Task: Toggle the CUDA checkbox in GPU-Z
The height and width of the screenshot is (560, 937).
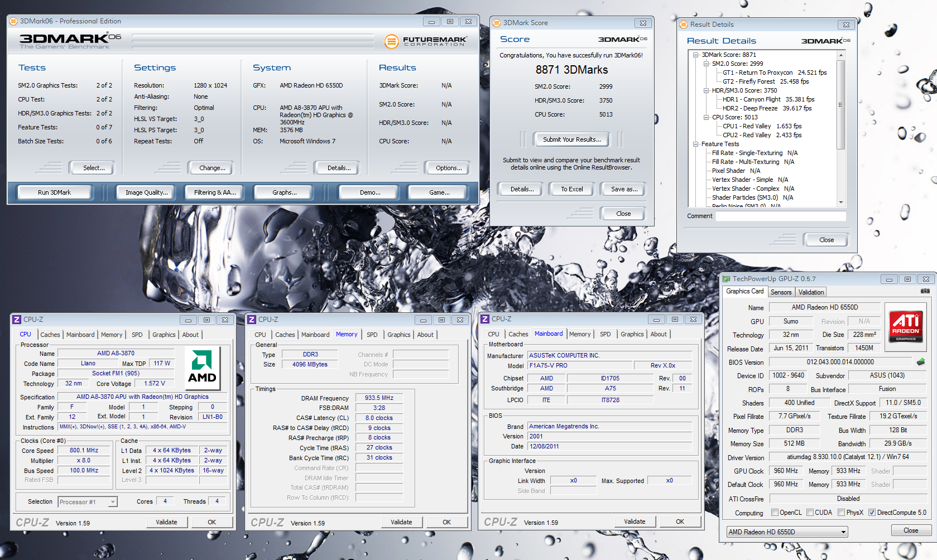Action: (810, 513)
